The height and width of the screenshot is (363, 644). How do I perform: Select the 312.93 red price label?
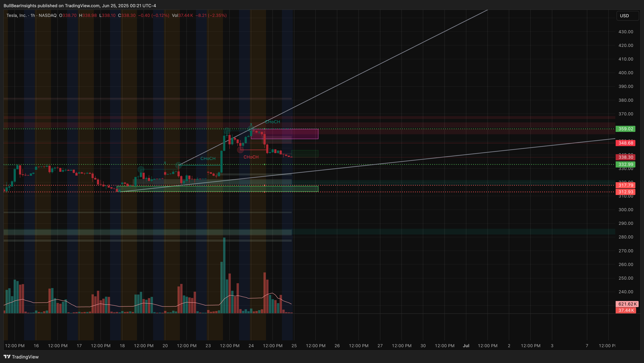click(x=625, y=192)
